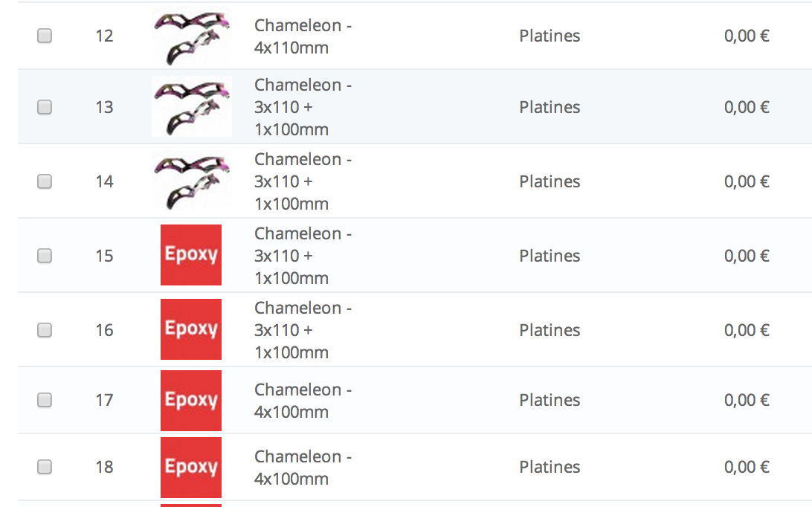
Task: Tick the checkbox for product 12
Action: pyautogui.click(x=45, y=36)
